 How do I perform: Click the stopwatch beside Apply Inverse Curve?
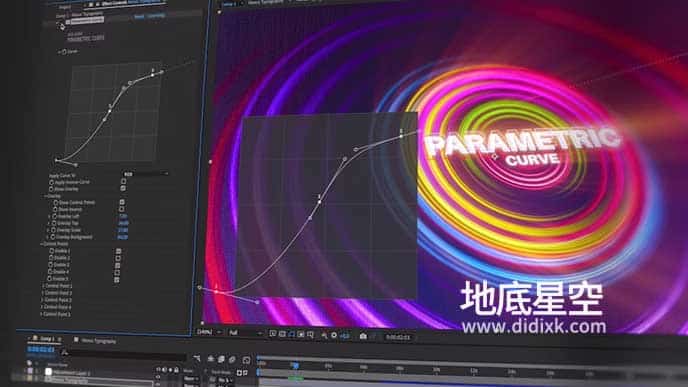coord(51,183)
